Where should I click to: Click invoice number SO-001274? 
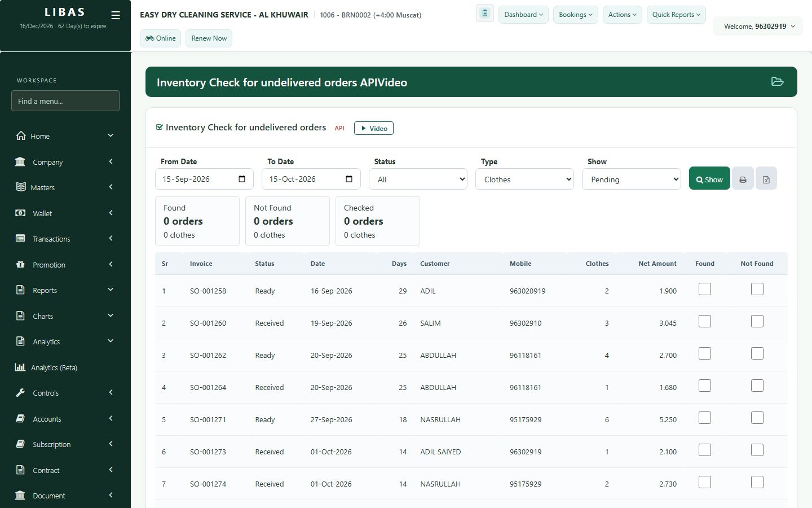[208, 484]
